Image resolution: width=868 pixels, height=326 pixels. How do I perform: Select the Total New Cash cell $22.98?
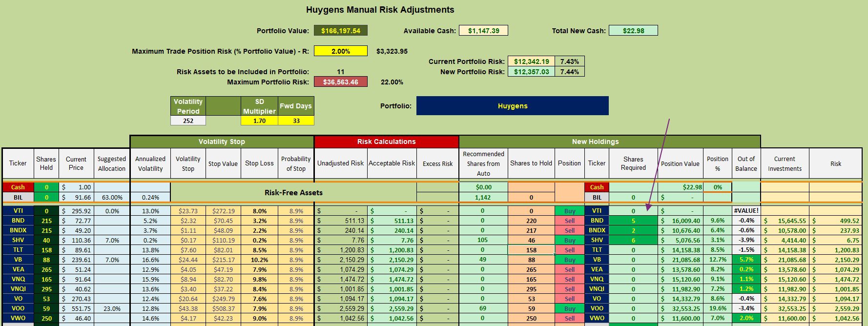pyautogui.click(x=633, y=31)
